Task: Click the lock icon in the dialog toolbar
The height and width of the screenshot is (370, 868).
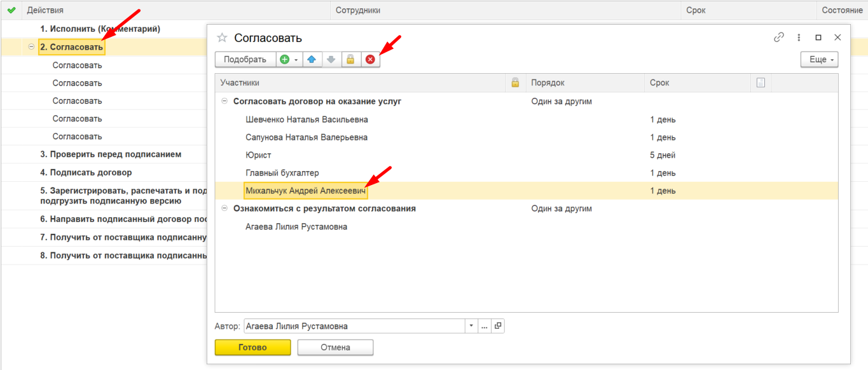Action: point(350,59)
